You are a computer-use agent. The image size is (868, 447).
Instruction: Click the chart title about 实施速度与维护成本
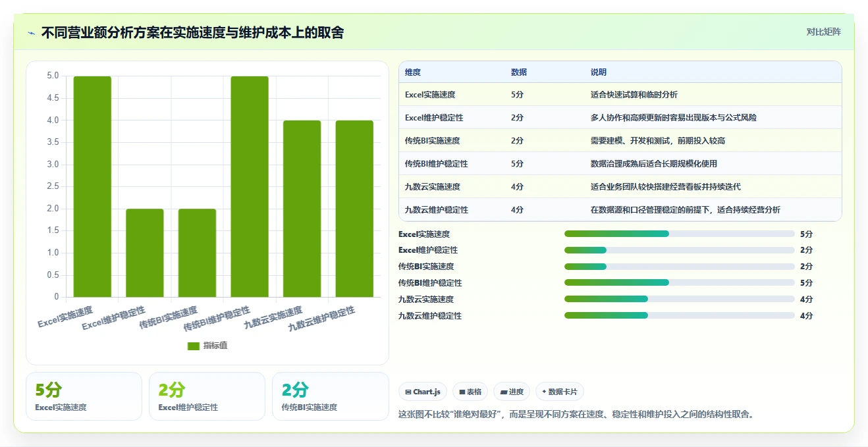point(192,32)
